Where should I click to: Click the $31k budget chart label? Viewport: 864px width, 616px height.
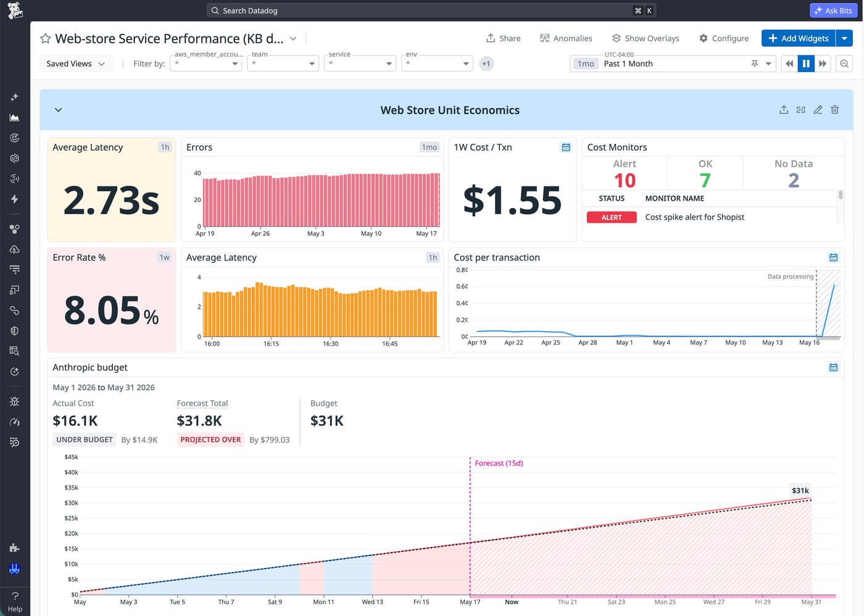coord(800,491)
